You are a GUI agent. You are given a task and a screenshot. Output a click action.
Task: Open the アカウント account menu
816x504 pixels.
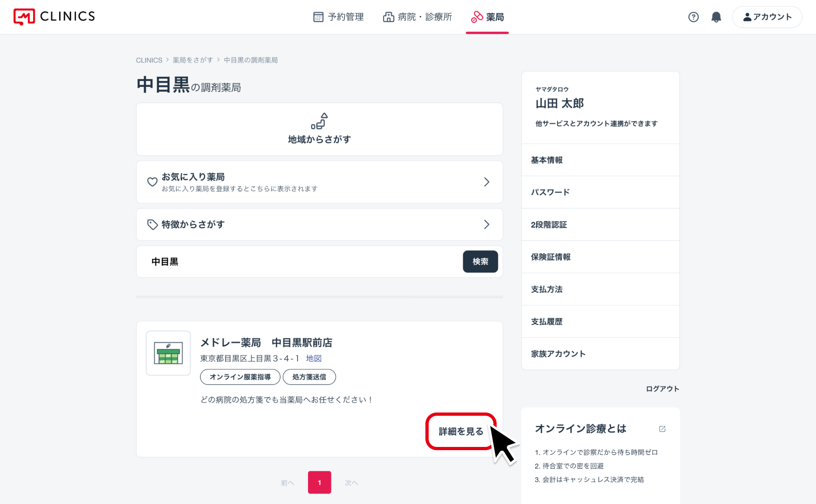pos(767,17)
